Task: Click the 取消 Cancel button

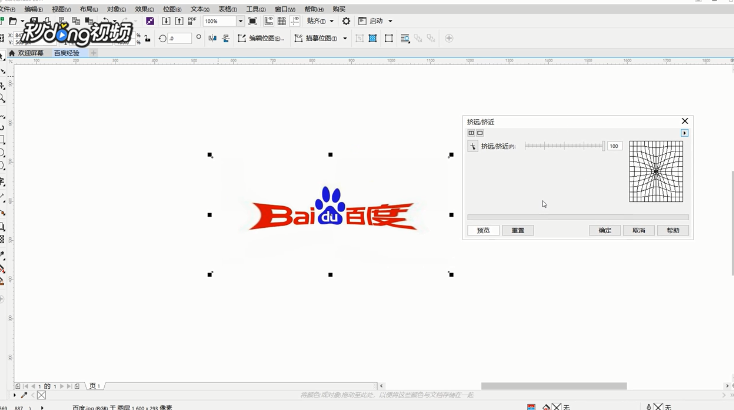Action: click(639, 230)
